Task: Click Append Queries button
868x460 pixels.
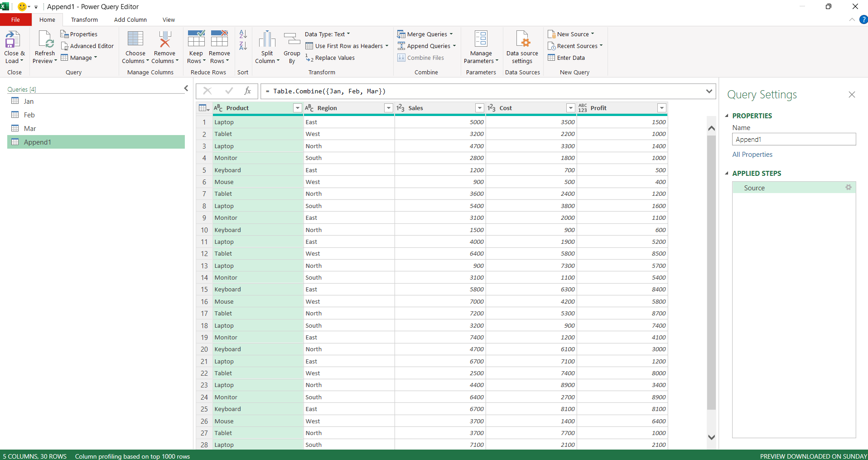Action: tap(427, 46)
